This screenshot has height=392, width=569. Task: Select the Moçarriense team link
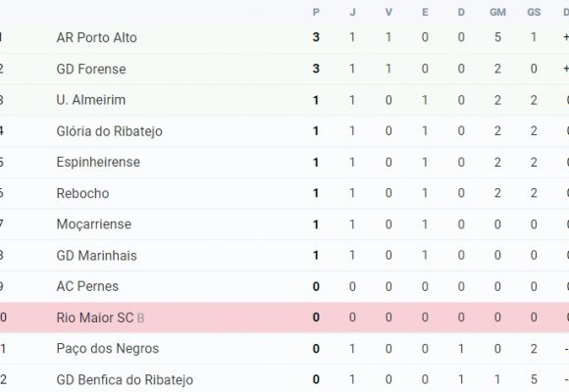(x=93, y=224)
